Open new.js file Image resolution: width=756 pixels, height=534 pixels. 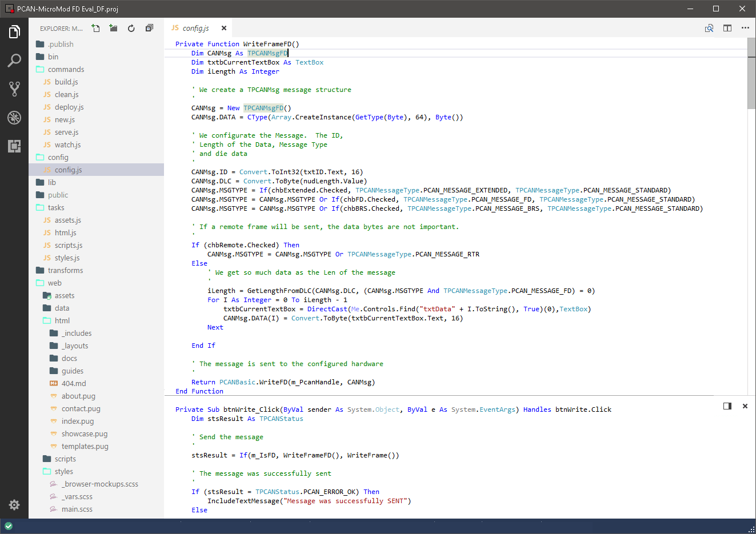click(x=96, y=119)
